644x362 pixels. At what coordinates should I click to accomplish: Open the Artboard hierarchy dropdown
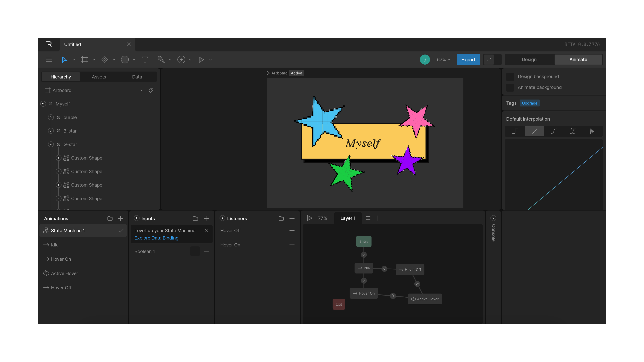[141, 90]
